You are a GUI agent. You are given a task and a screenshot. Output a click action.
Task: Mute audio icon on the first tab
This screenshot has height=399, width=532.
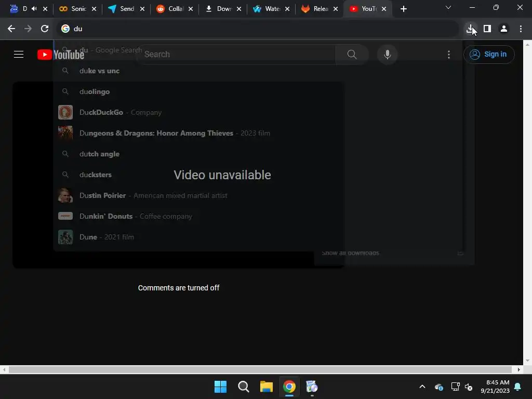[34, 9]
